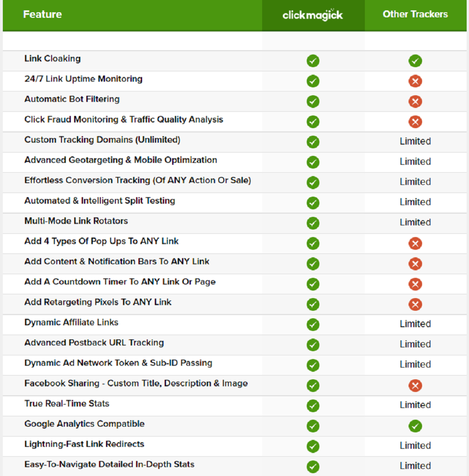Screen dimensions: 469x476
Task: Click red X for 24/7 Link Uptime Monitoring
Action: [x=415, y=81]
